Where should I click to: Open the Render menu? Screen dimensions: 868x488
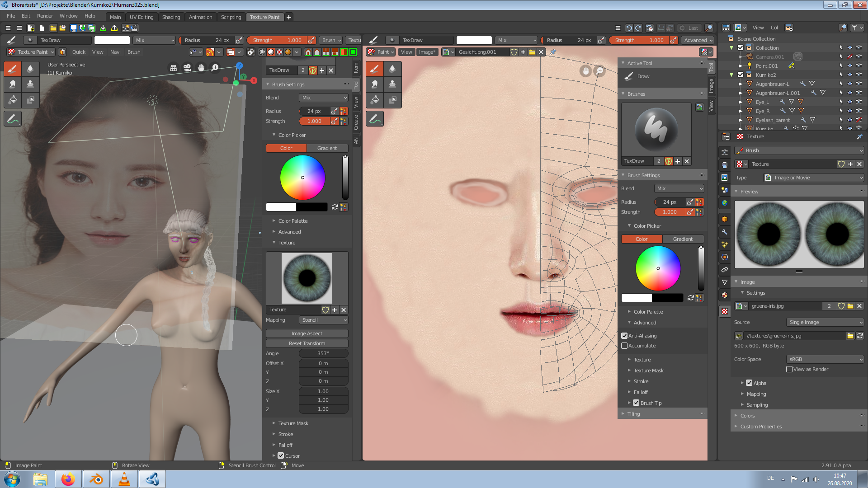coord(45,16)
